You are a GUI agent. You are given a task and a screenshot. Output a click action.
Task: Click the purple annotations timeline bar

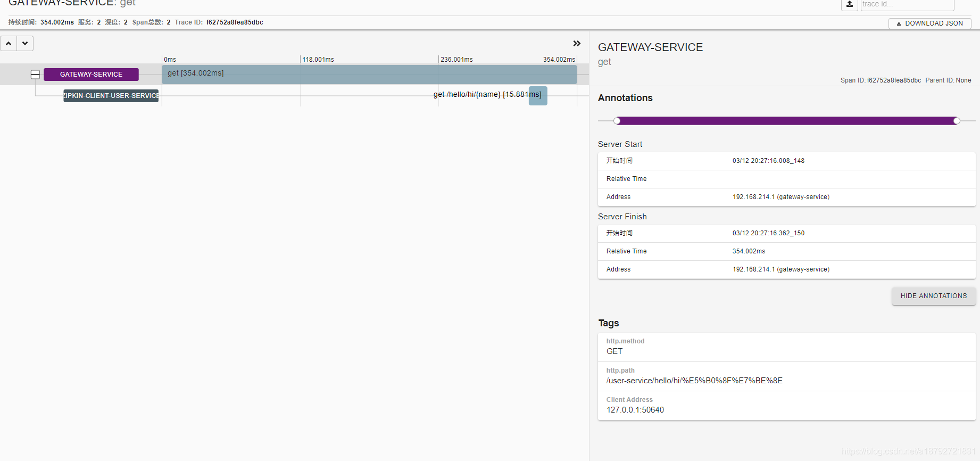pyautogui.click(x=787, y=121)
